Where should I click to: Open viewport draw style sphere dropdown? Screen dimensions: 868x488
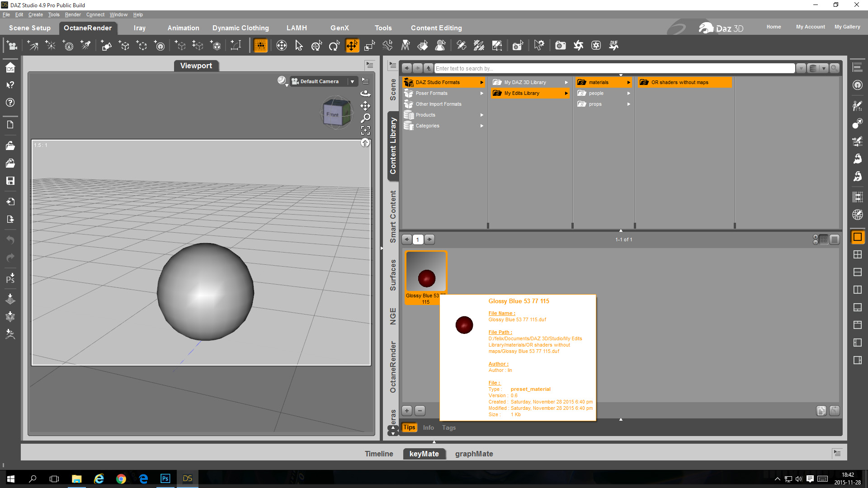pyautogui.click(x=283, y=81)
